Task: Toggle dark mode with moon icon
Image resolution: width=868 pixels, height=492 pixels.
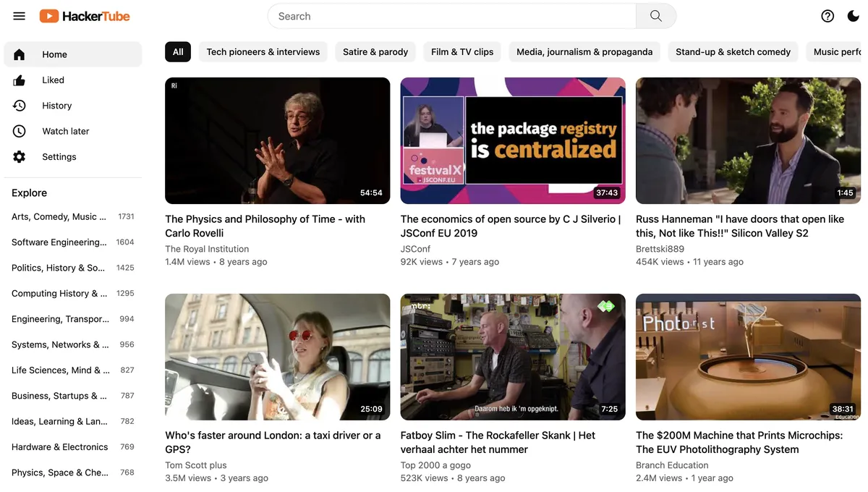Action: pos(854,16)
